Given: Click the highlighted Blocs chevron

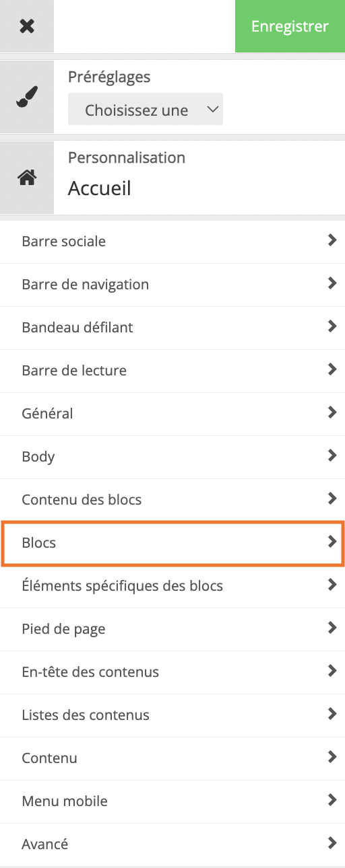Looking at the screenshot, I should (x=332, y=542).
